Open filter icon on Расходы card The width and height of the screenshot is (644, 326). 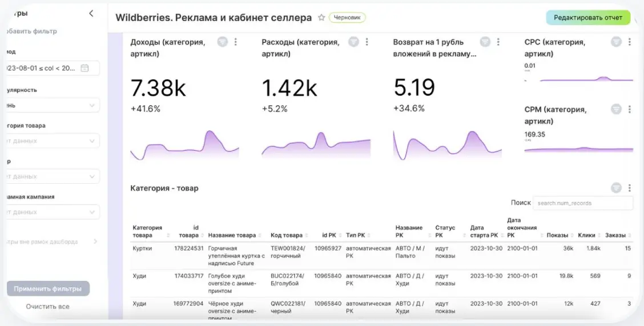click(x=353, y=42)
